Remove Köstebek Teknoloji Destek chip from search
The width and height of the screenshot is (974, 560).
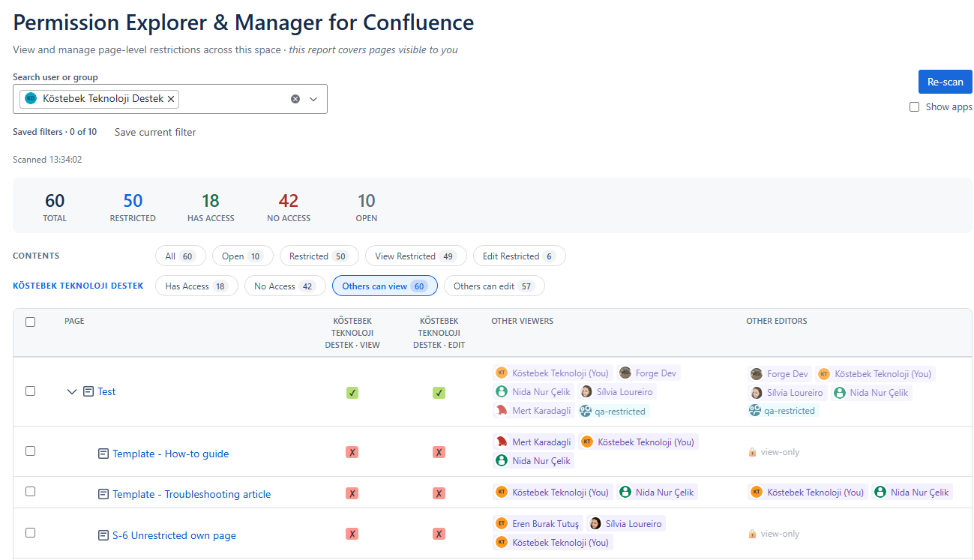(x=172, y=99)
